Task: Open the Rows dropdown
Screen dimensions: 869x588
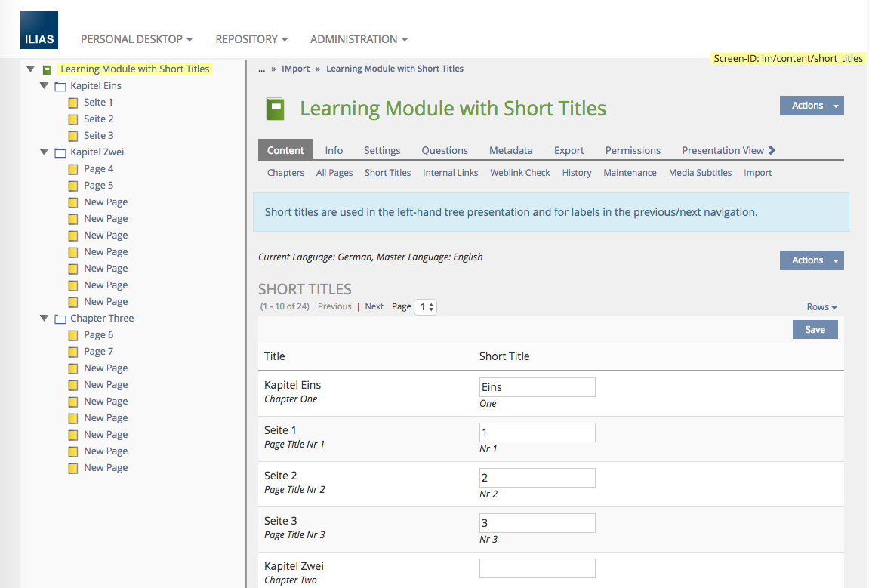Action: [821, 307]
